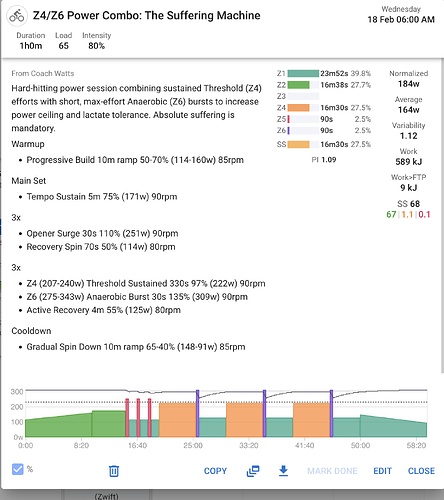The height and width of the screenshot is (500, 444).
Task: Click the first purple Z6 burst marker
Action: (x=198, y=413)
